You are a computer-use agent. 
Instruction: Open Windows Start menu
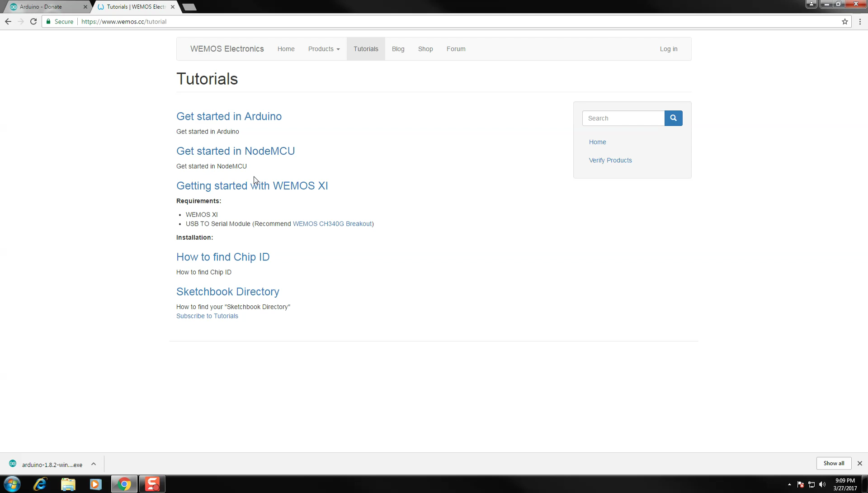[12, 484]
